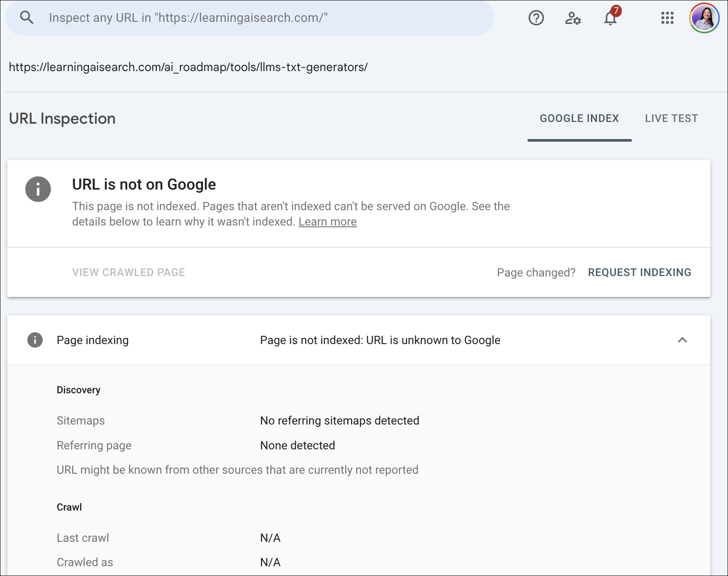Switch to the Google Index tab
This screenshot has height=576, width=728.
click(x=579, y=119)
